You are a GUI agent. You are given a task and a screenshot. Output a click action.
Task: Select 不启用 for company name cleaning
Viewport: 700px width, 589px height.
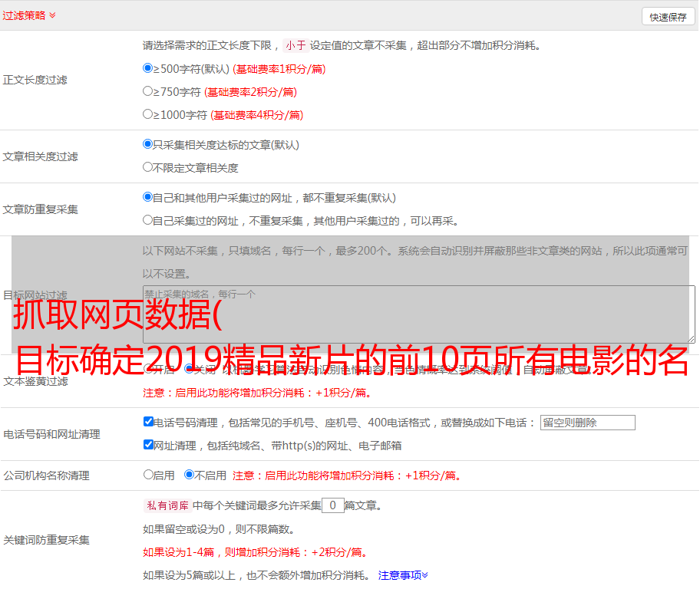[x=189, y=475]
